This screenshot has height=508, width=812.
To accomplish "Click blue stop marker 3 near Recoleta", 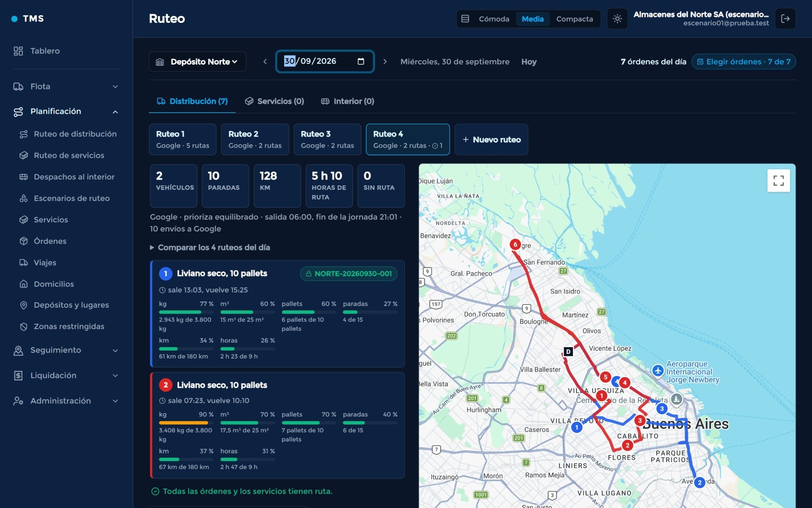I will pos(662,409).
